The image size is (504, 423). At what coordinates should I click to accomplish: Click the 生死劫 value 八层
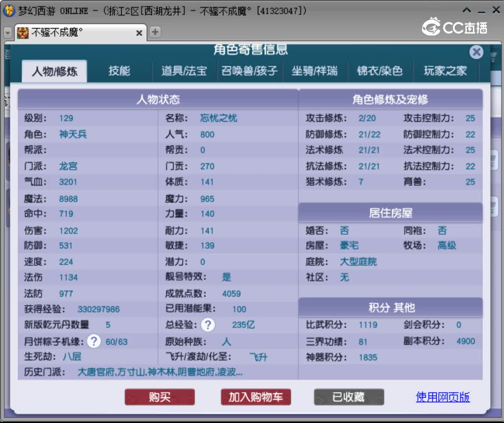click(x=72, y=357)
